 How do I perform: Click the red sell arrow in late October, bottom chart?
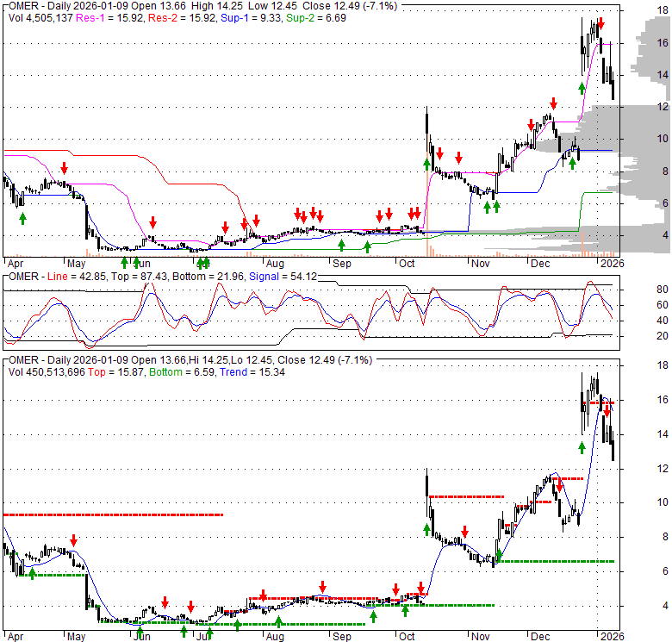(464, 533)
